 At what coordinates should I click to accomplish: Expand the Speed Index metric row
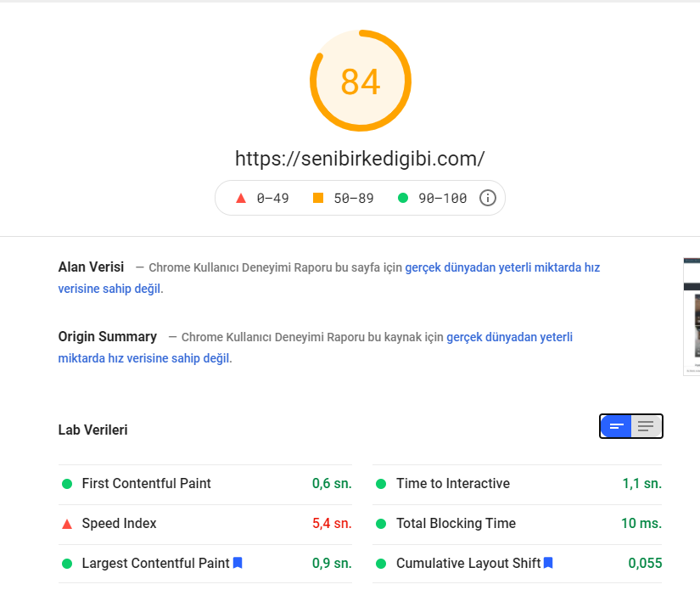(205, 524)
